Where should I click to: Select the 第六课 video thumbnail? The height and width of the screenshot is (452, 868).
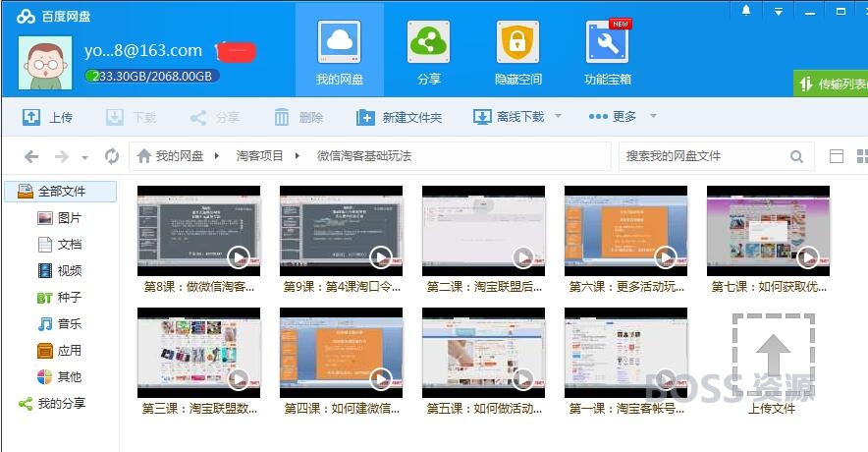[625, 231]
